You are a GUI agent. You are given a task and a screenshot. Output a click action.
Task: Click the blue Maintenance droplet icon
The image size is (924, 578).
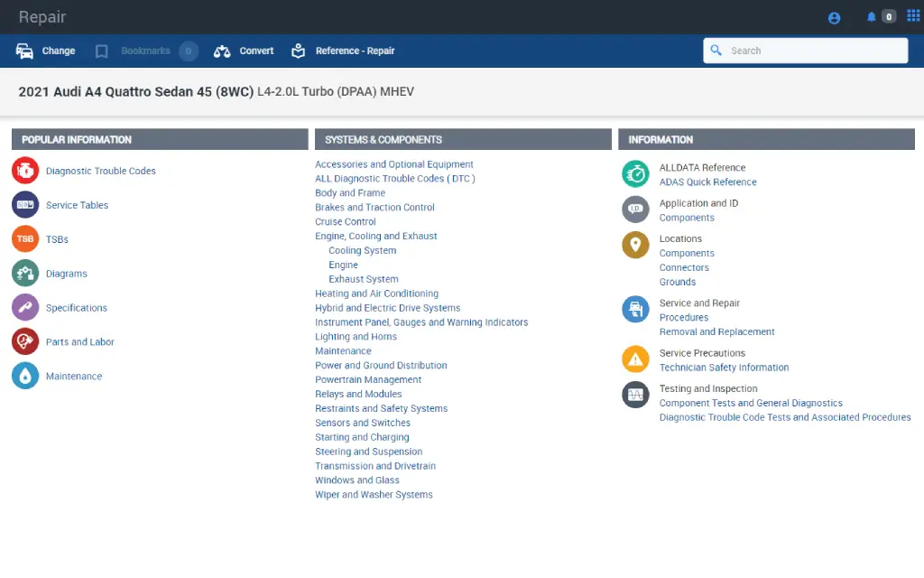pyautogui.click(x=25, y=376)
